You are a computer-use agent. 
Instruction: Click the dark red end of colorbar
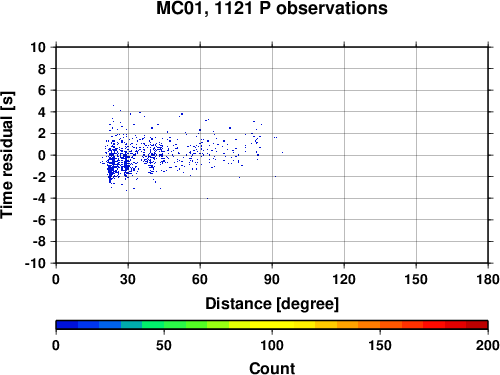477,325
